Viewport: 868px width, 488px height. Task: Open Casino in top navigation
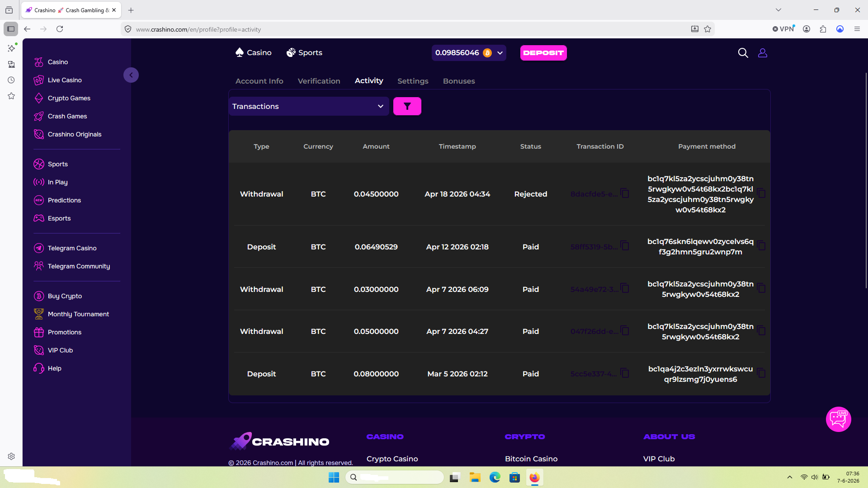[x=253, y=52]
